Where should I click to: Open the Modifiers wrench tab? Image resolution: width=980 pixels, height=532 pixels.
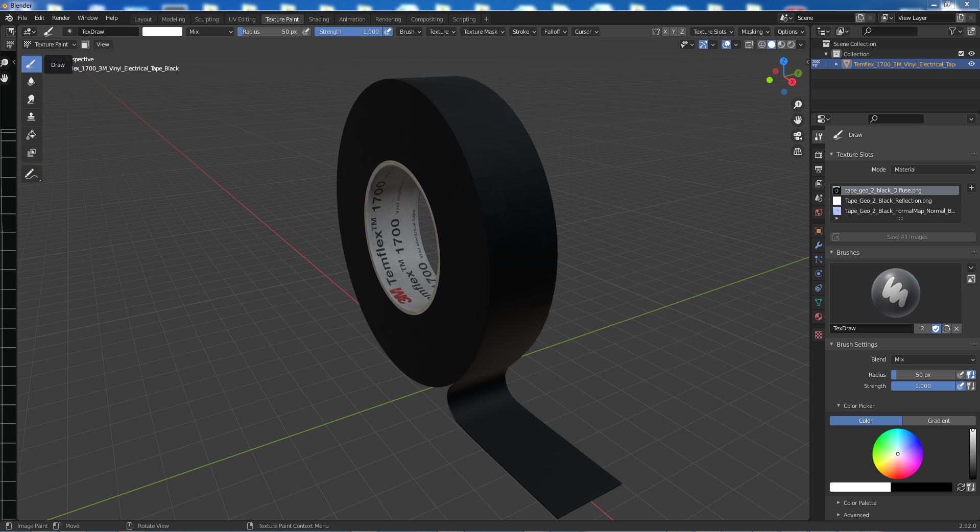[x=819, y=245]
